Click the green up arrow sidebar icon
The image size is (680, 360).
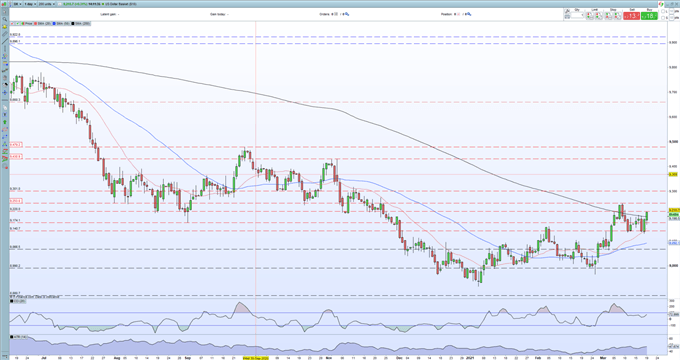coord(5,122)
